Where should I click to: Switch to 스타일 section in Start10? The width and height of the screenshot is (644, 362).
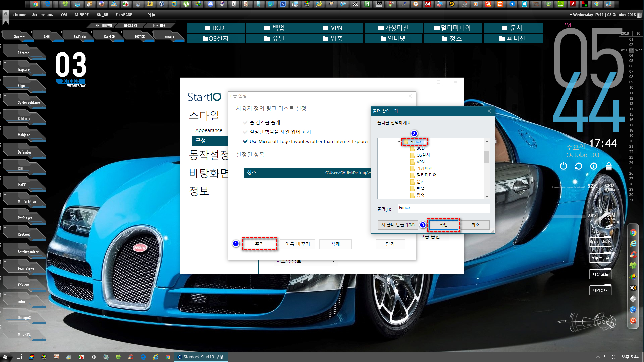(204, 115)
